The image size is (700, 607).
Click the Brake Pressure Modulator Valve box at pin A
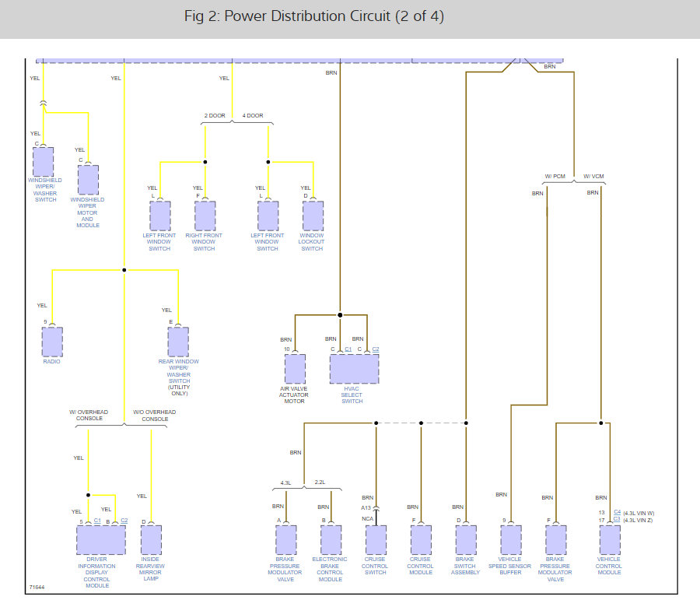click(x=286, y=539)
